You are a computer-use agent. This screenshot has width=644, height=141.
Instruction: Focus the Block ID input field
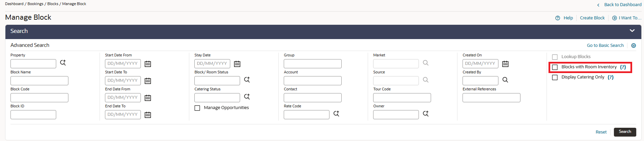(x=33, y=115)
